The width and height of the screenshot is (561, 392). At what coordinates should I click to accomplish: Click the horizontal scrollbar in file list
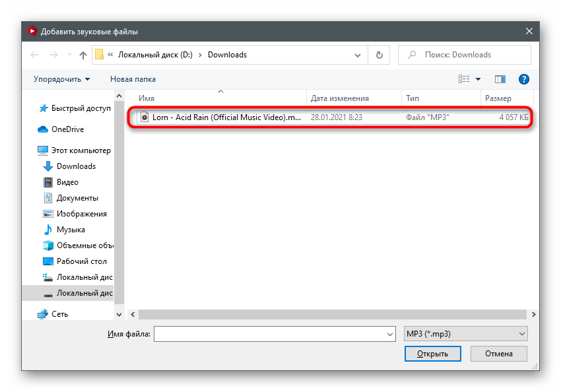330,314
